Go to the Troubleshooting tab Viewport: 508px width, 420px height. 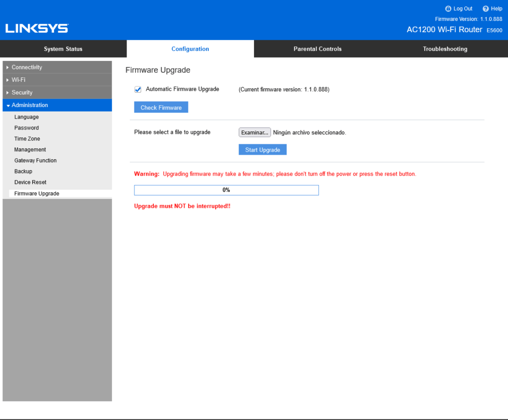(x=445, y=49)
